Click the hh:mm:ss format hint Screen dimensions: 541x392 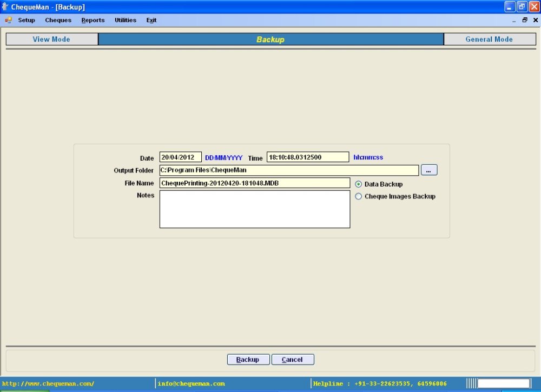[368, 157]
